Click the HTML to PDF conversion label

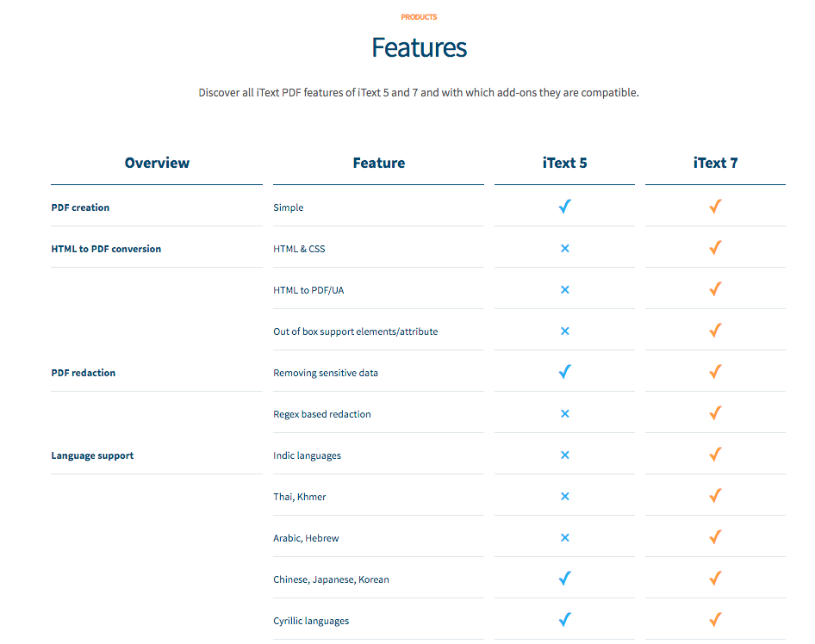[106, 249]
